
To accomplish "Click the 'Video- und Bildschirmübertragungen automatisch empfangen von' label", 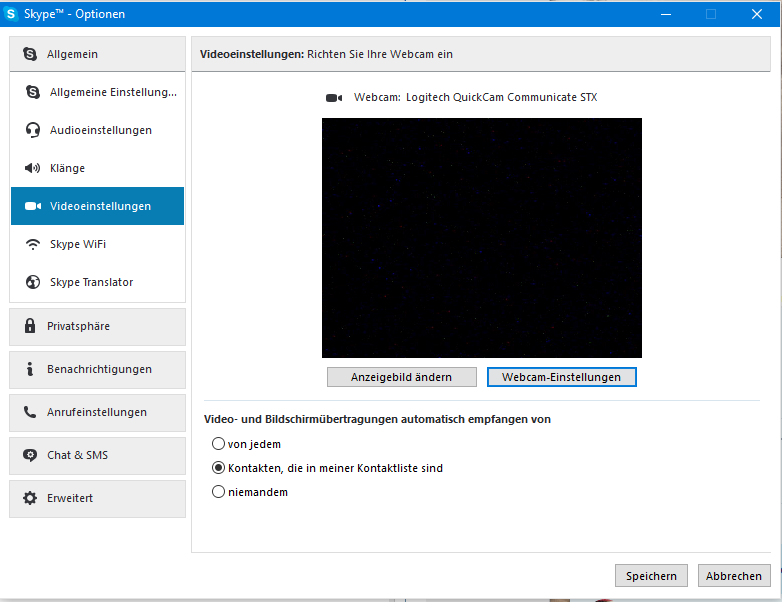I will click(x=377, y=419).
